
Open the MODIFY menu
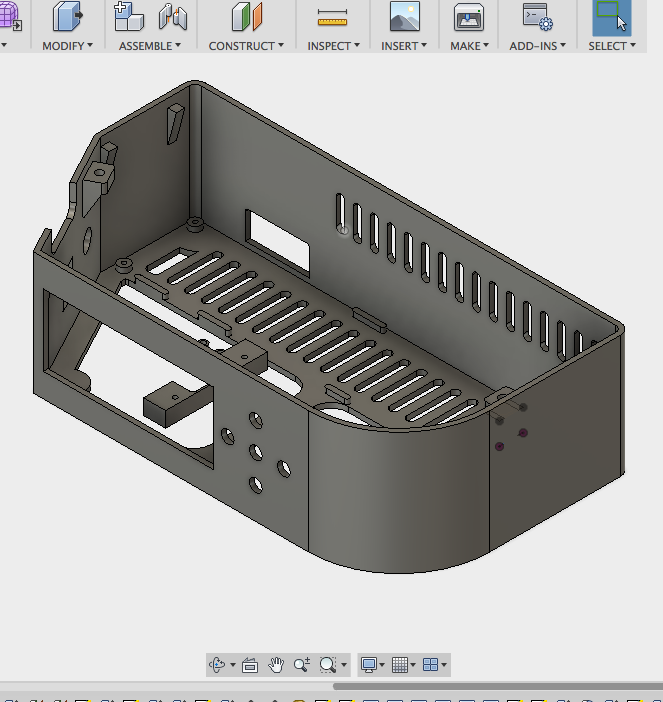pyautogui.click(x=68, y=46)
